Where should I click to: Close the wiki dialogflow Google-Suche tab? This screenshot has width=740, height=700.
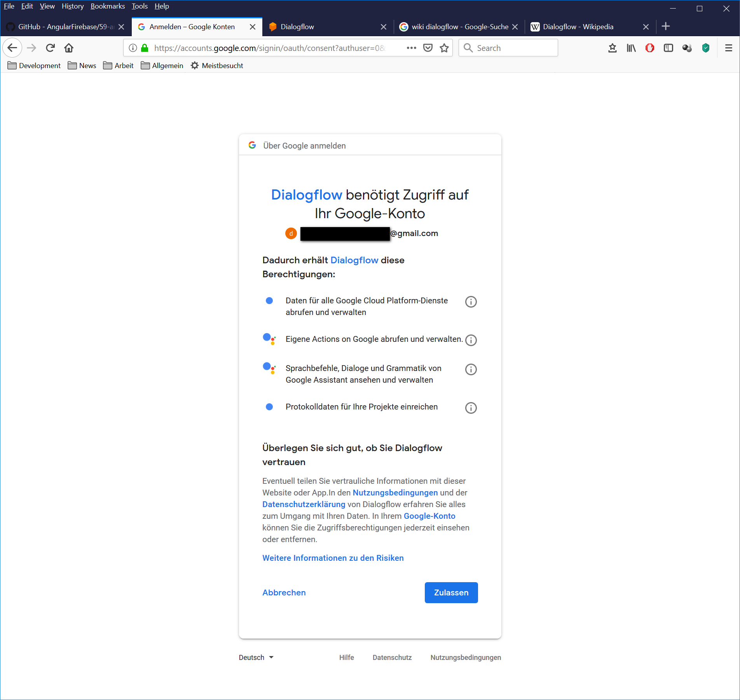515,27
